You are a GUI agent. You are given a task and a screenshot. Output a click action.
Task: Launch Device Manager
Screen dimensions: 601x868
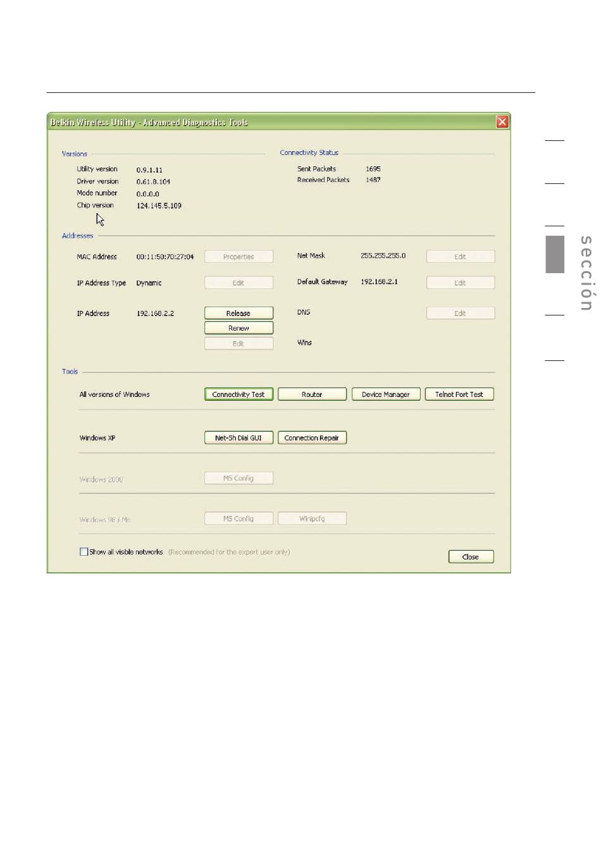point(386,394)
